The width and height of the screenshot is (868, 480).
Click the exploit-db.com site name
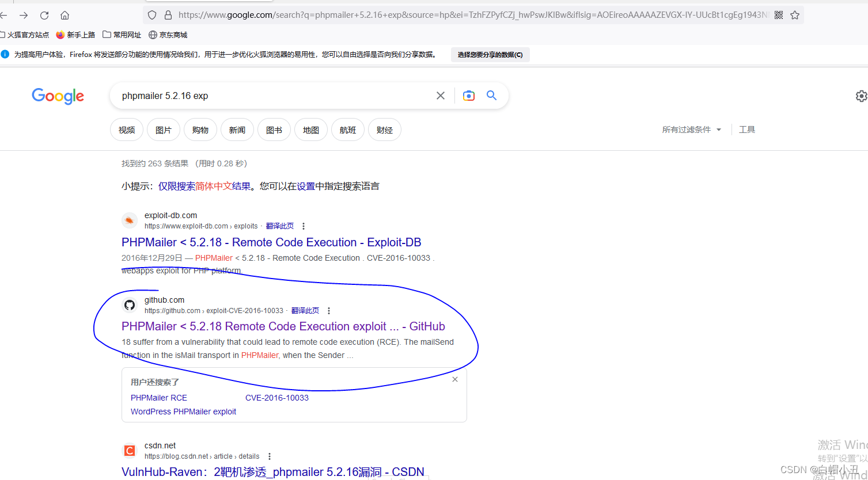[x=170, y=215]
